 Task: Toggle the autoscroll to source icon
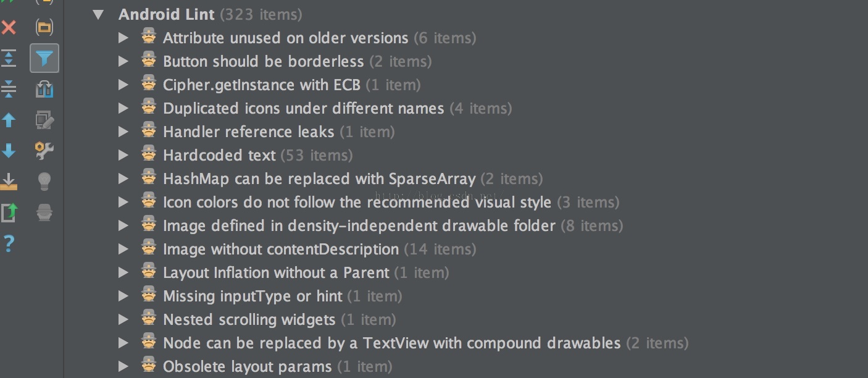click(x=44, y=90)
